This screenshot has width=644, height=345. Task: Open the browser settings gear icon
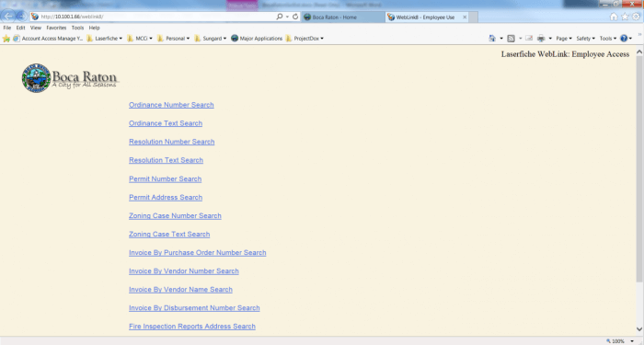[x=636, y=17]
